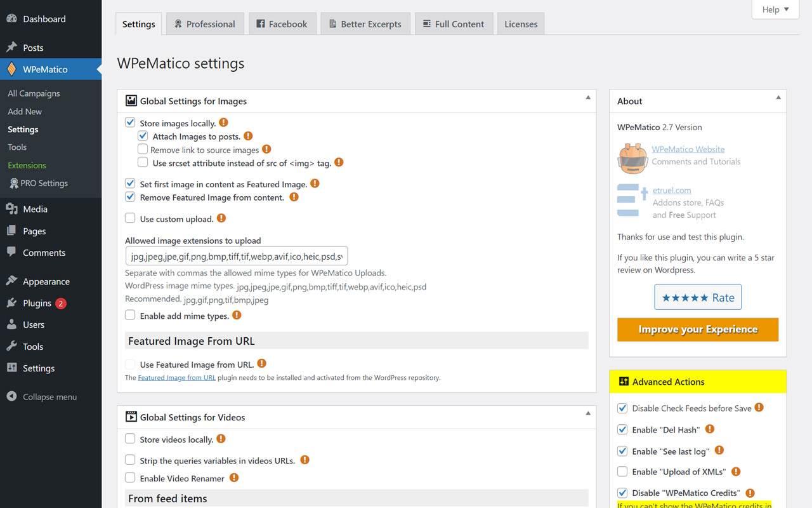This screenshot has width=812, height=508.
Task: Collapse Global Settings for Videos panel
Action: tap(588, 413)
